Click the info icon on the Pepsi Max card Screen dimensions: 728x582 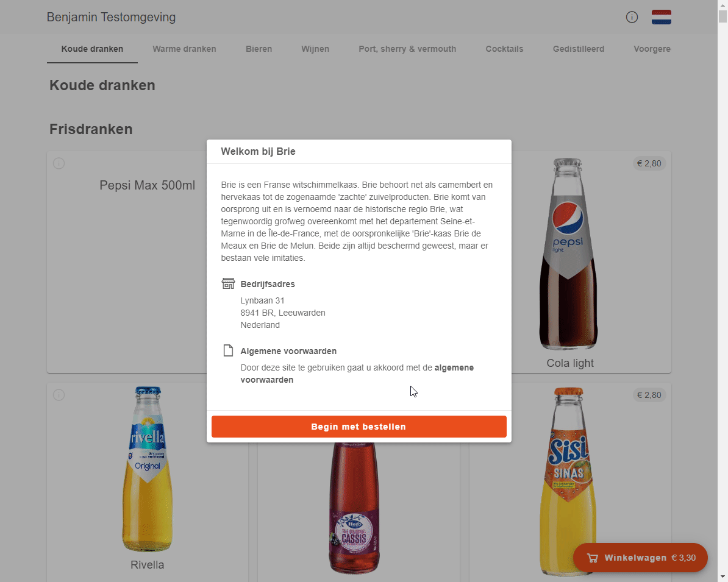[59, 163]
